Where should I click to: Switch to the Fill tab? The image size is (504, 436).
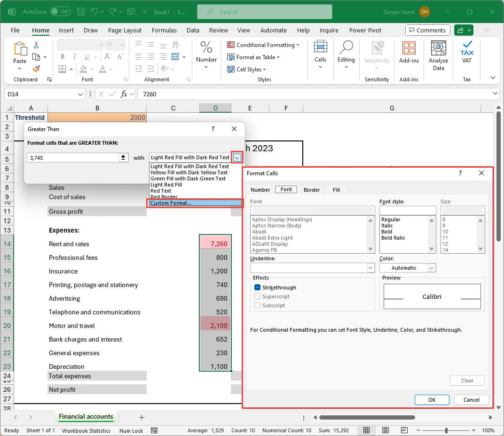click(x=336, y=190)
